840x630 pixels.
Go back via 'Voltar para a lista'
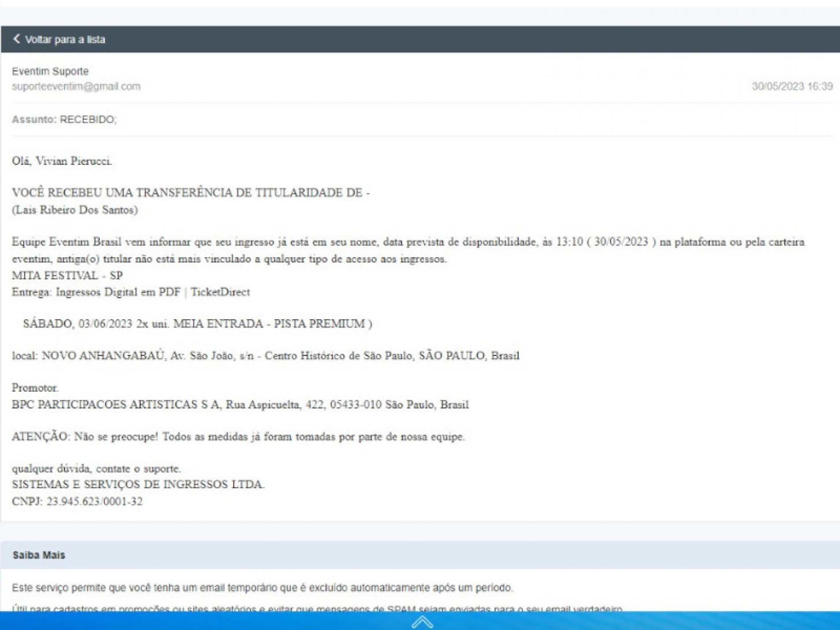point(64,39)
